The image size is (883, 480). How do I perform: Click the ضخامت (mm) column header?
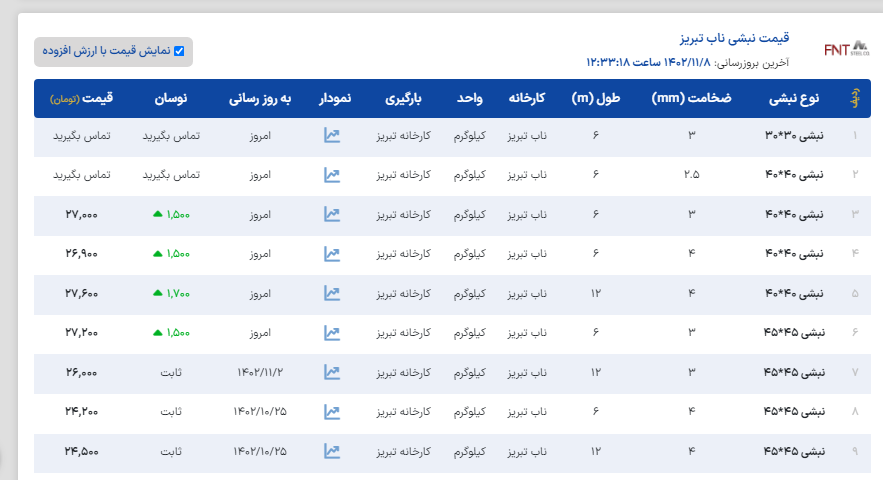click(691, 99)
